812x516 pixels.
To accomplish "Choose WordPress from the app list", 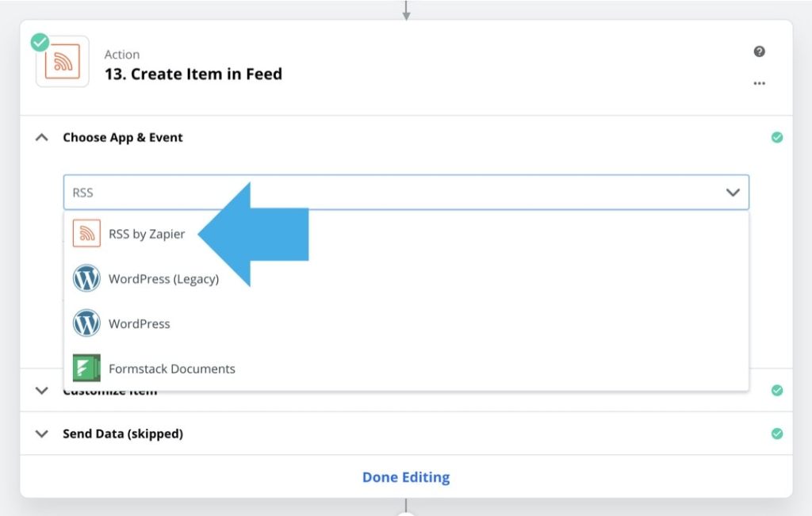I will click(140, 323).
